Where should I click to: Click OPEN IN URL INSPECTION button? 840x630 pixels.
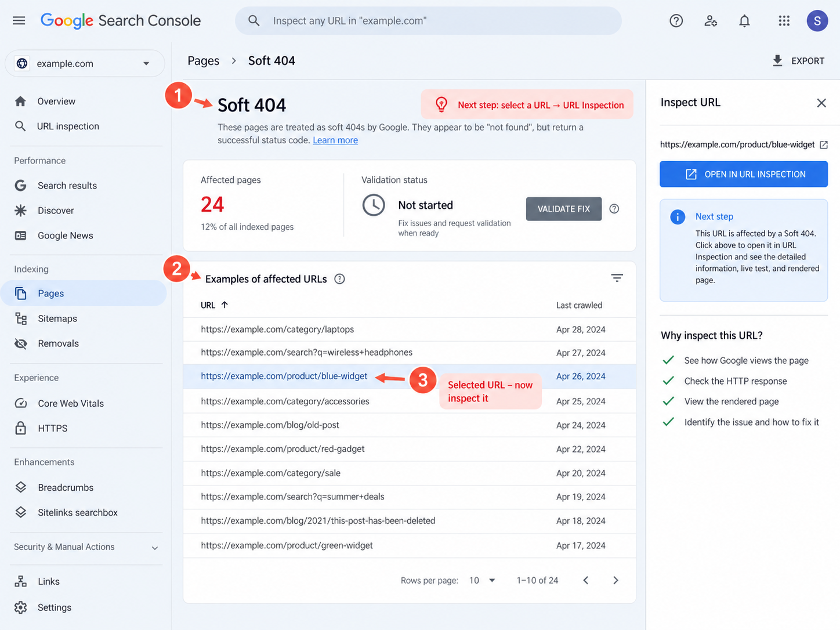744,175
